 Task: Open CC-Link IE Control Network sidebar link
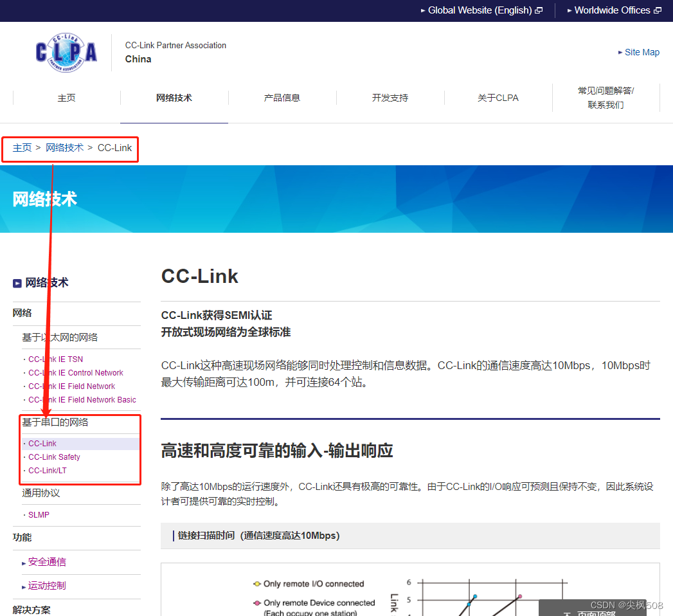76,372
